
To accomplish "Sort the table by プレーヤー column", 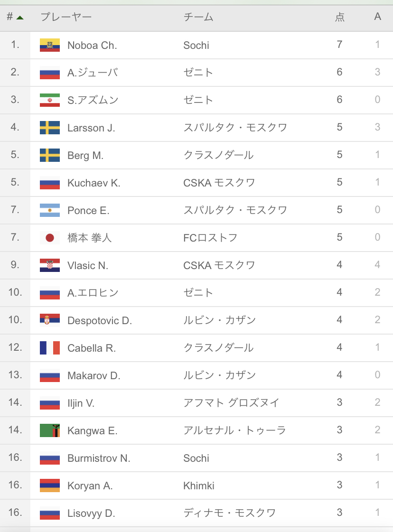I will tap(66, 17).
